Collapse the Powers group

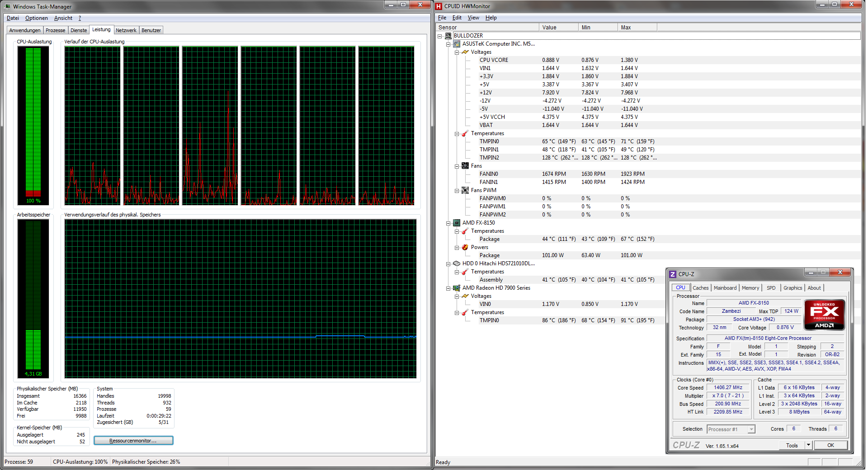pyautogui.click(x=457, y=247)
